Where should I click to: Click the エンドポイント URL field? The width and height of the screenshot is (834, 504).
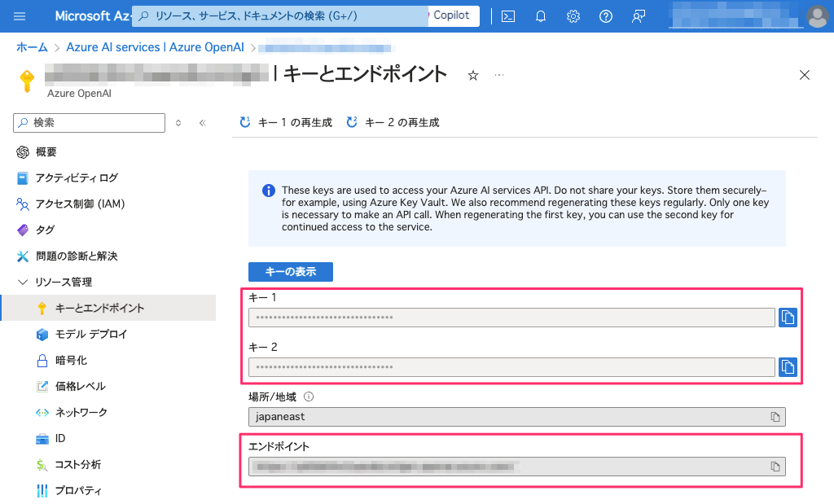coord(517,467)
